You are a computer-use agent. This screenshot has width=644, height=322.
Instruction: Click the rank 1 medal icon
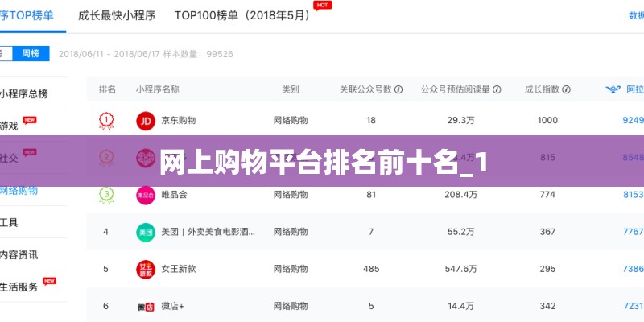click(x=106, y=122)
